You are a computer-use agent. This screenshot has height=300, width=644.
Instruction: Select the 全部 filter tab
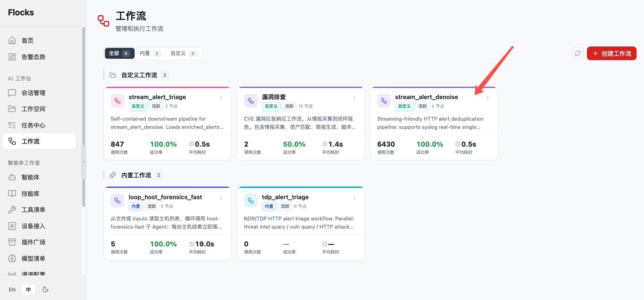(x=120, y=53)
